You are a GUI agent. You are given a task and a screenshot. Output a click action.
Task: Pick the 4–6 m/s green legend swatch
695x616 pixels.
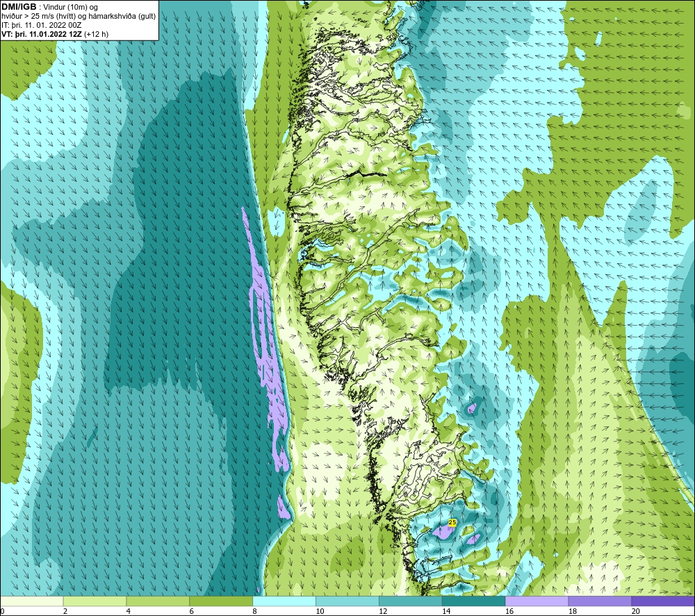158,601
